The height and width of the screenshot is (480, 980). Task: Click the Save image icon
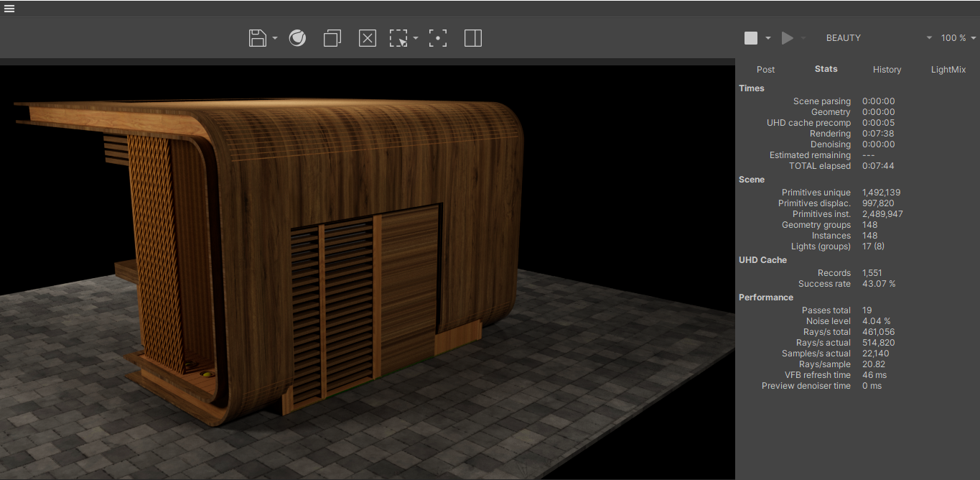tap(258, 38)
